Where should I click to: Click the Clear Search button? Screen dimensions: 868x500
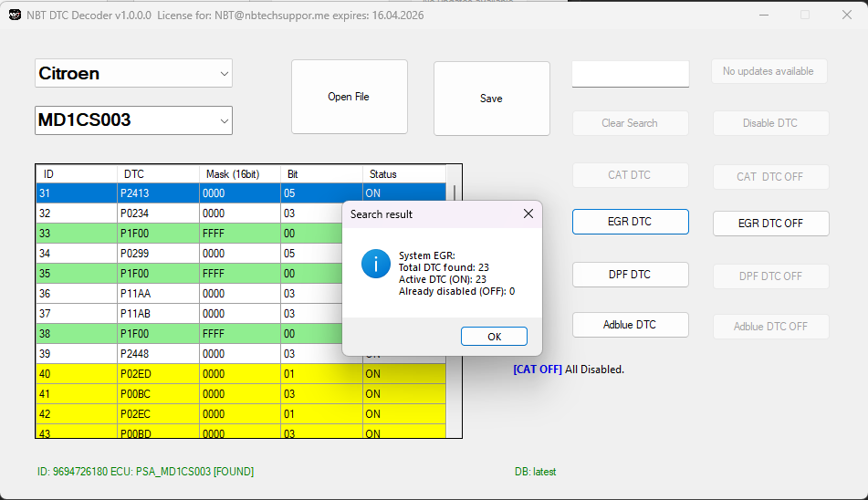pyautogui.click(x=631, y=123)
